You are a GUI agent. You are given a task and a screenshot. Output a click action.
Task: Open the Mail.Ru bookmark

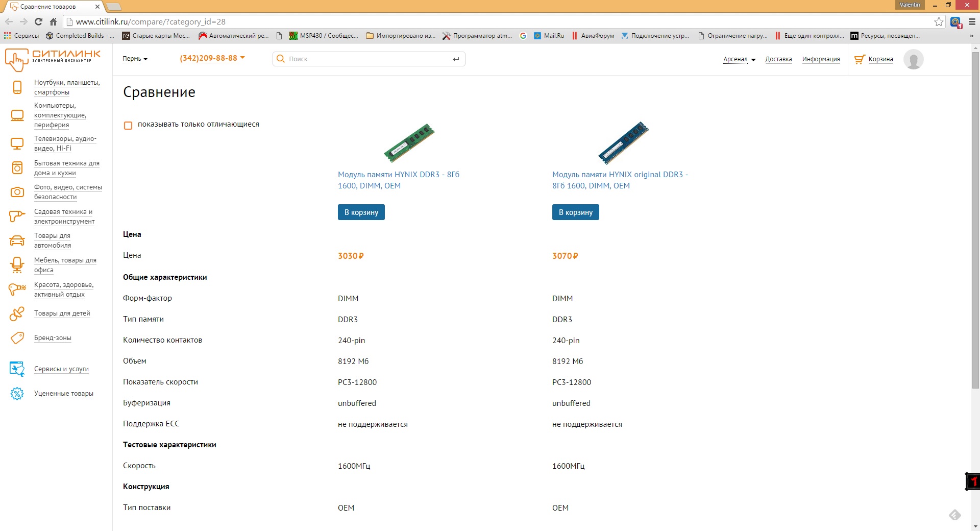click(549, 36)
